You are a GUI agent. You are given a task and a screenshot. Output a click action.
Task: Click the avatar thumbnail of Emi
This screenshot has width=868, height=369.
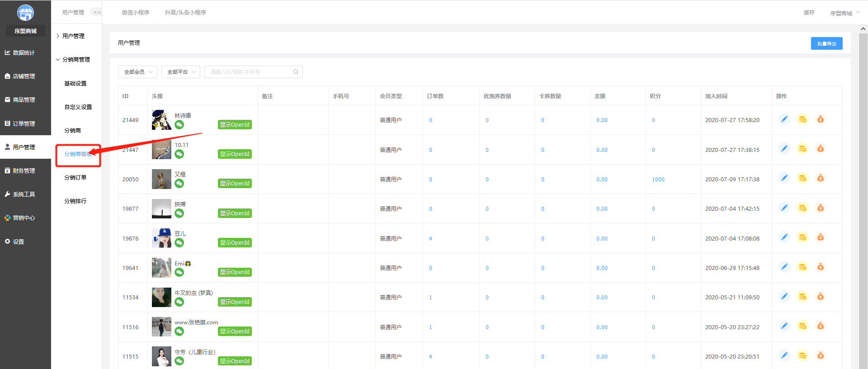(x=161, y=268)
